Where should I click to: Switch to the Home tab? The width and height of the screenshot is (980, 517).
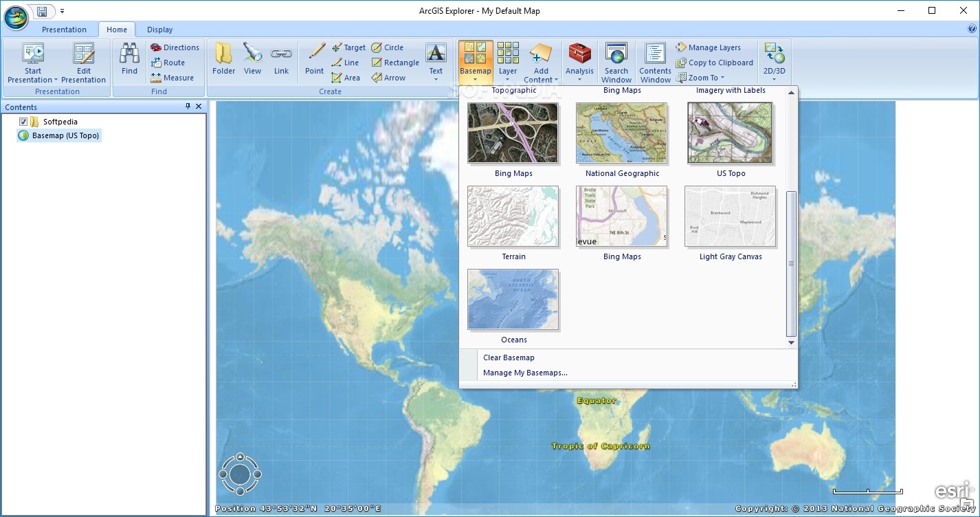[x=117, y=30]
